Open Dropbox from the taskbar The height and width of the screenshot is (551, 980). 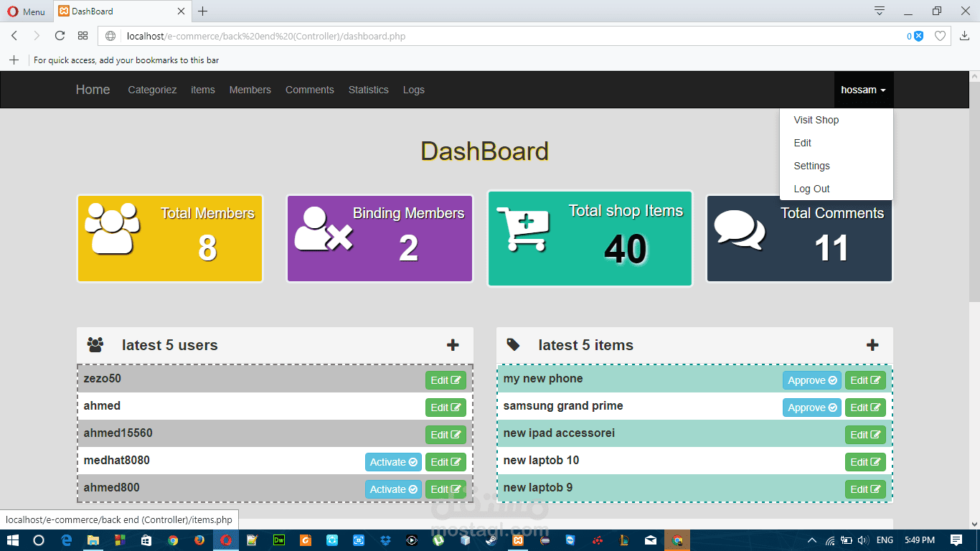tap(385, 540)
